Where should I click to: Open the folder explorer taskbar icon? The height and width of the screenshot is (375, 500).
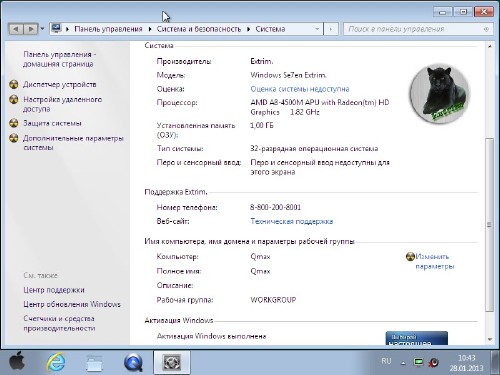coord(95,363)
